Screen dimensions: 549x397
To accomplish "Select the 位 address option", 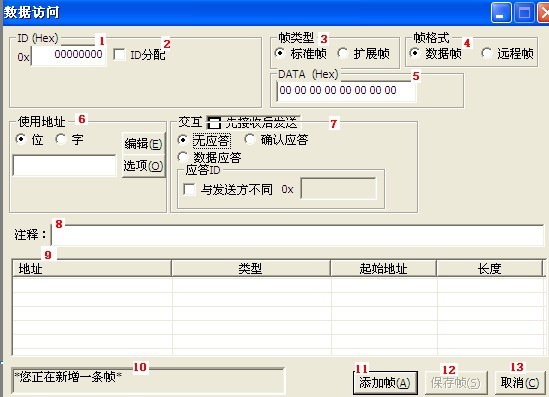I will point(21,139).
